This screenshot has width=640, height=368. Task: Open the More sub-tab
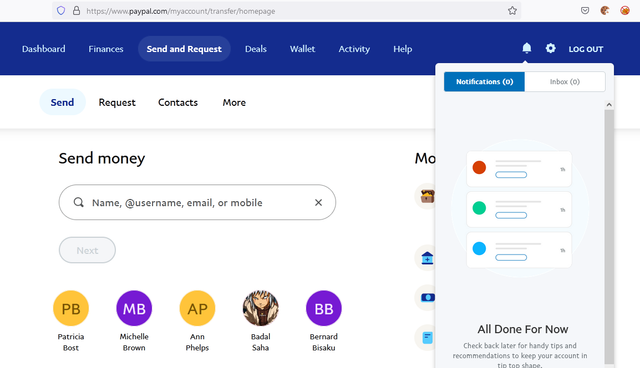coord(234,102)
